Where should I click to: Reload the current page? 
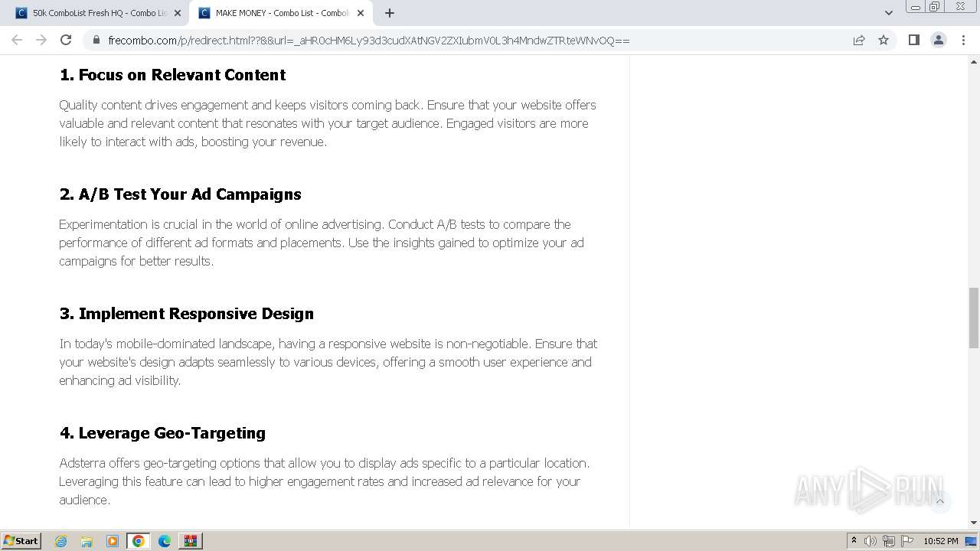click(66, 40)
